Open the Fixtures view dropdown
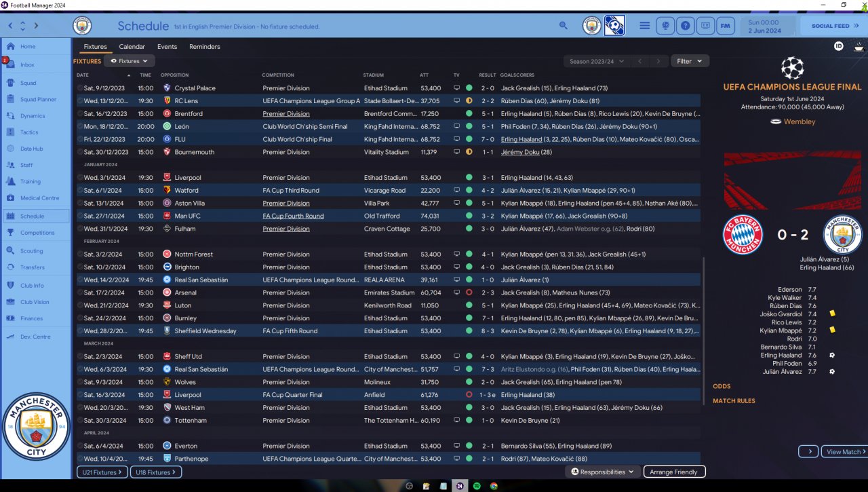This screenshot has height=492, width=868. coord(129,61)
